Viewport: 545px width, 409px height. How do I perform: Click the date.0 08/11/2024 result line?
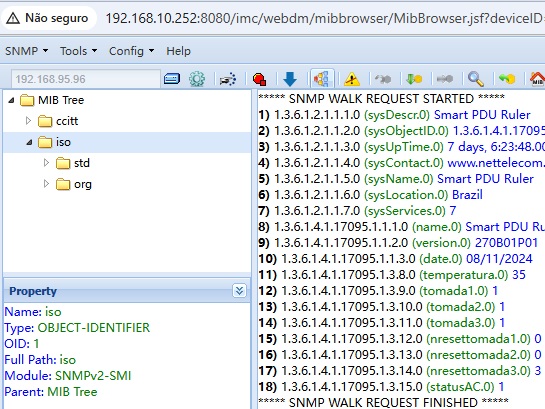396,259
